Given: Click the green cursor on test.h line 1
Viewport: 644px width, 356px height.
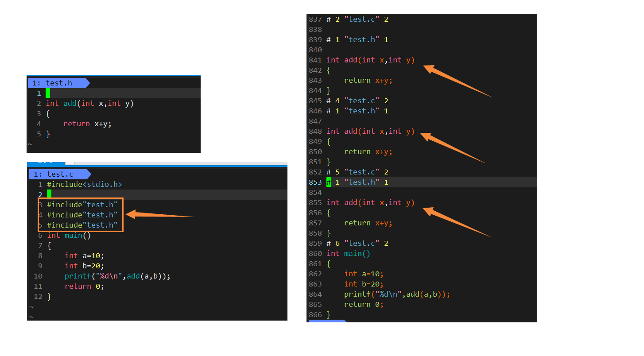Looking at the screenshot, I should click(x=48, y=93).
